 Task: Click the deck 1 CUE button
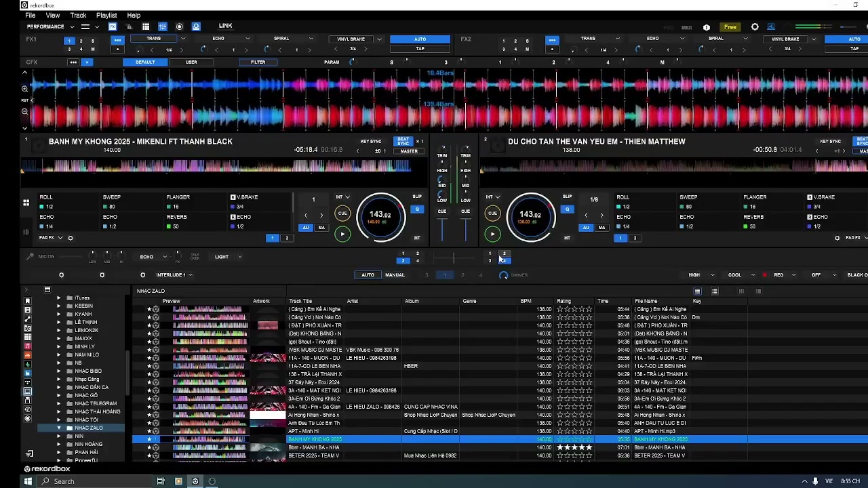click(342, 213)
